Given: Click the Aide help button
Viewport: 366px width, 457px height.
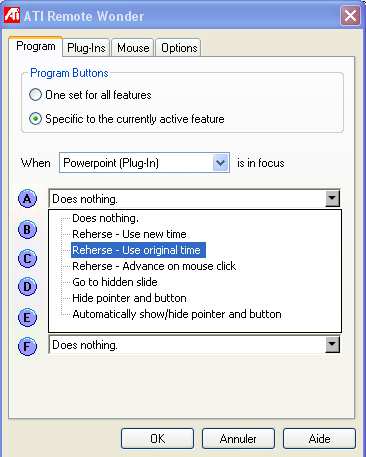Looking at the screenshot, I should 319,439.
